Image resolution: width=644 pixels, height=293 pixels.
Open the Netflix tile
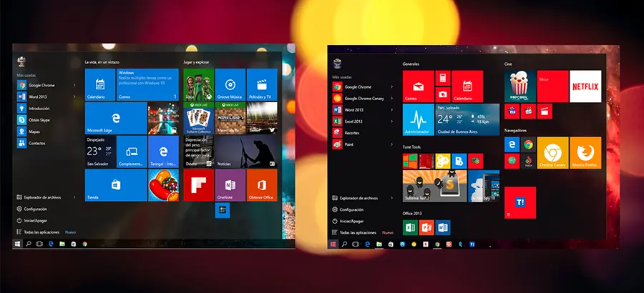coord(585,86)
